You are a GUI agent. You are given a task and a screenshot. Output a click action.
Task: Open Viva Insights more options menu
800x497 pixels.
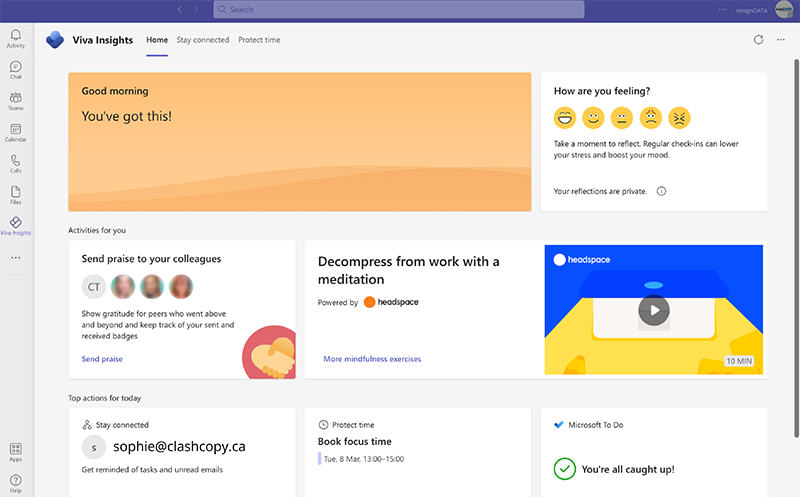tap(781, 40)
